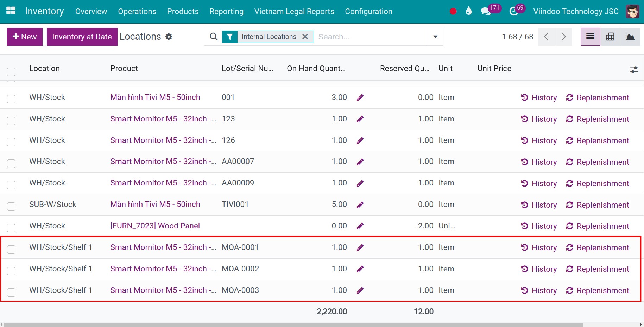Edit on-hand quantity of lot TIVI001 with pencil icon
The height and width of the screenshot is (327, 644).
click(360, 205)
